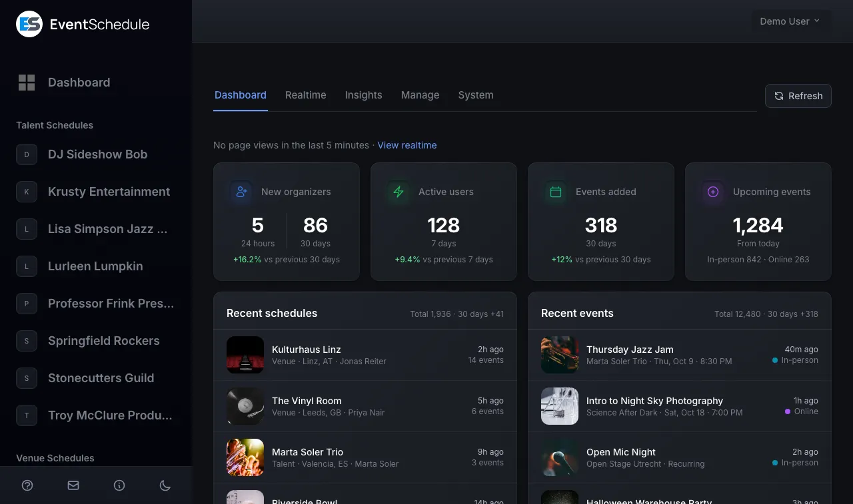Open Professor Frink Pres... schedule name
The width and height of the screenshot is (853, 504).
[x=111, y=304]
